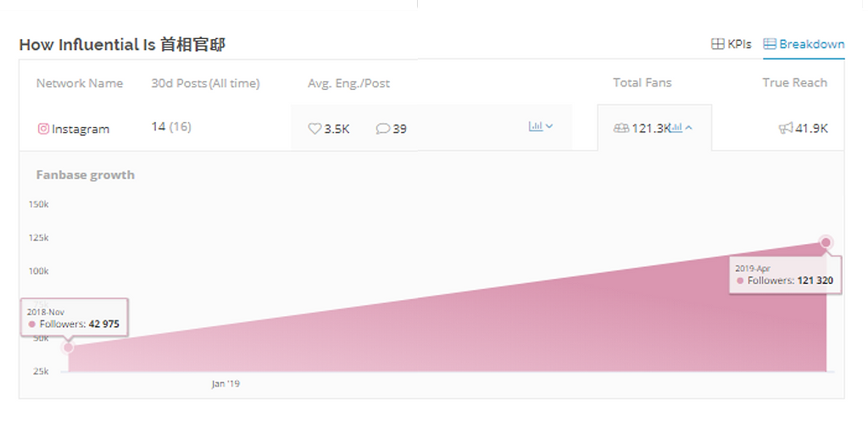Open the engagement chart bar icon

coord(536,126)
